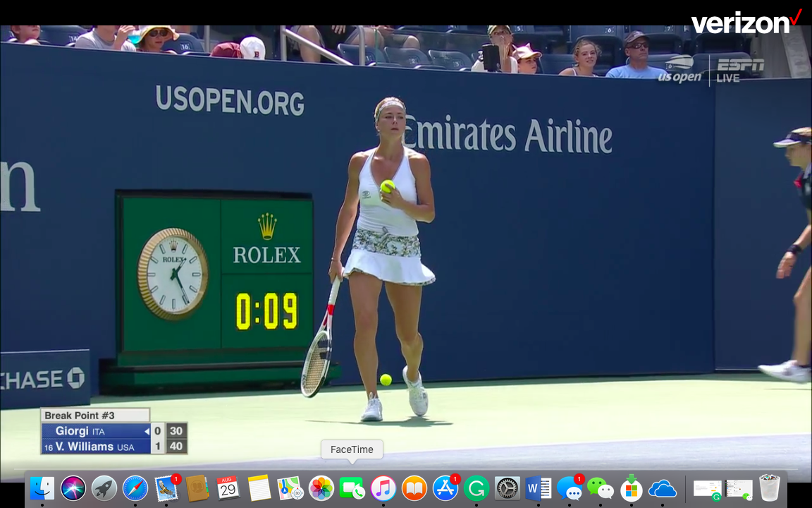Launch FaceTime from the dock
This screenshot has width=812, height=508.
click(x=352, y=488)
